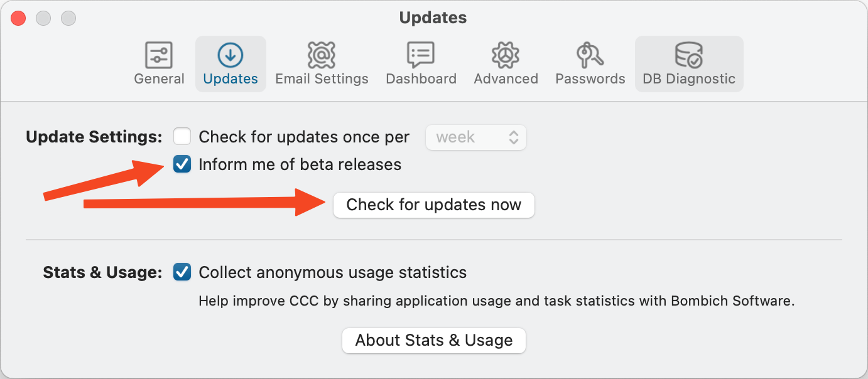Open the Passwords keys icon
Viewport: 868px width, 379px height.
pos(590,55)
